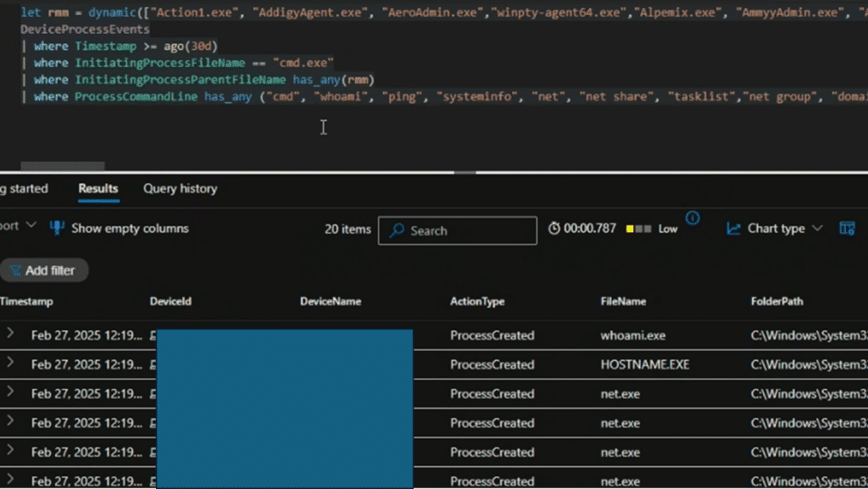Sort by ActionType column header
Viewport: 868px width, 489px height.
477,302
